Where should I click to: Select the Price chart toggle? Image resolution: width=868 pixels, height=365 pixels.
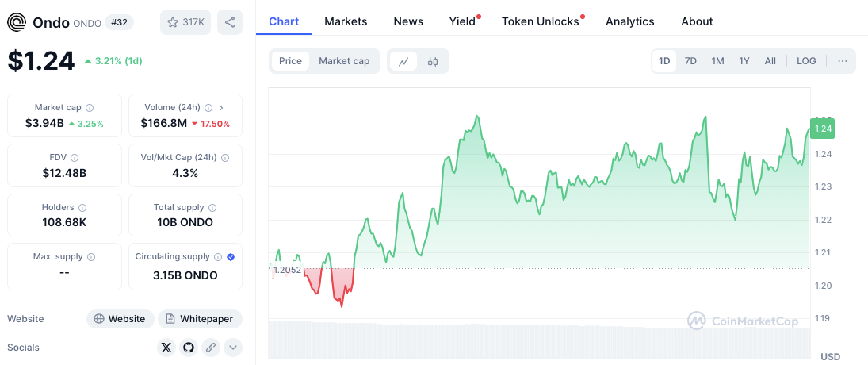click(291, 61)
